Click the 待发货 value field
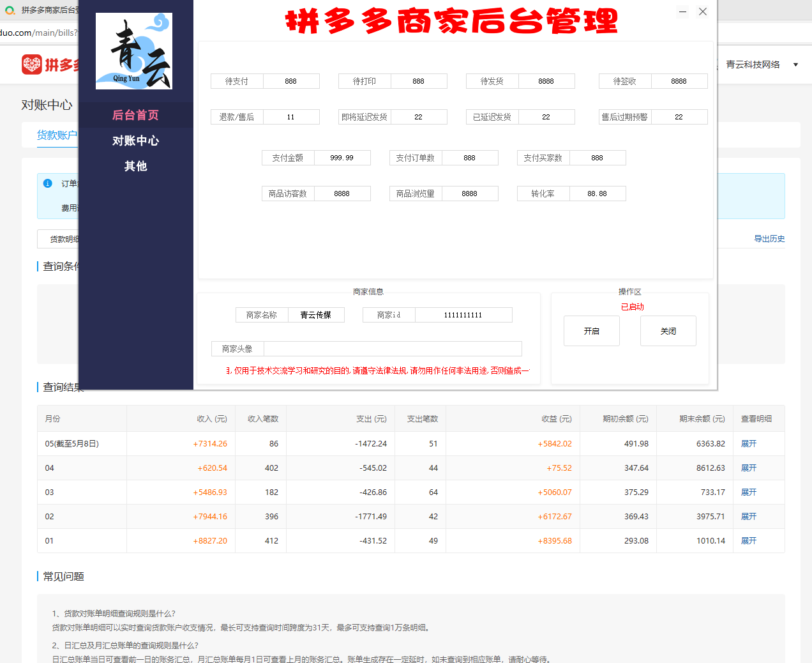 click(546, 81)
